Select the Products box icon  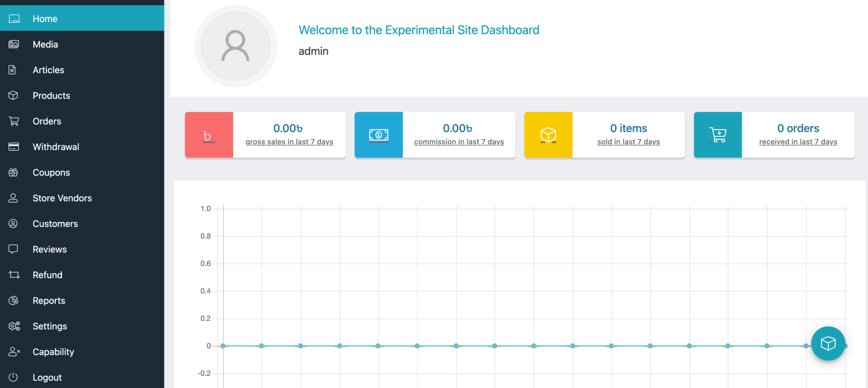coord(14,96)
